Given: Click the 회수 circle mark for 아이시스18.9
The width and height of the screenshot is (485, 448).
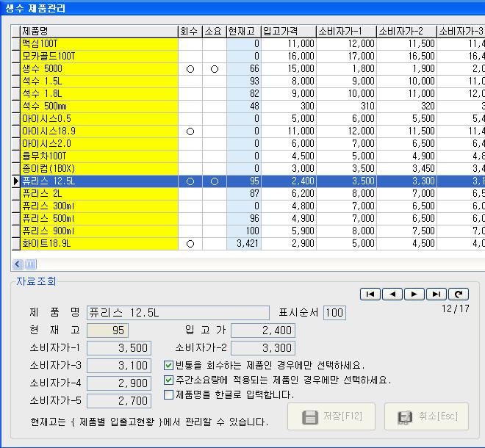Looking at the screenshot, I should pos(190,131).
